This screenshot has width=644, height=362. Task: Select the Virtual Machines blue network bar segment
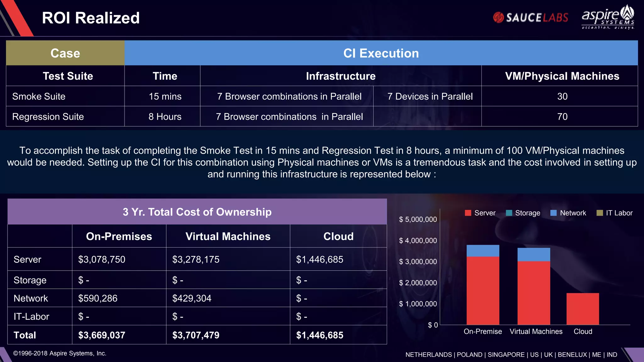click(x=534, y=255)
